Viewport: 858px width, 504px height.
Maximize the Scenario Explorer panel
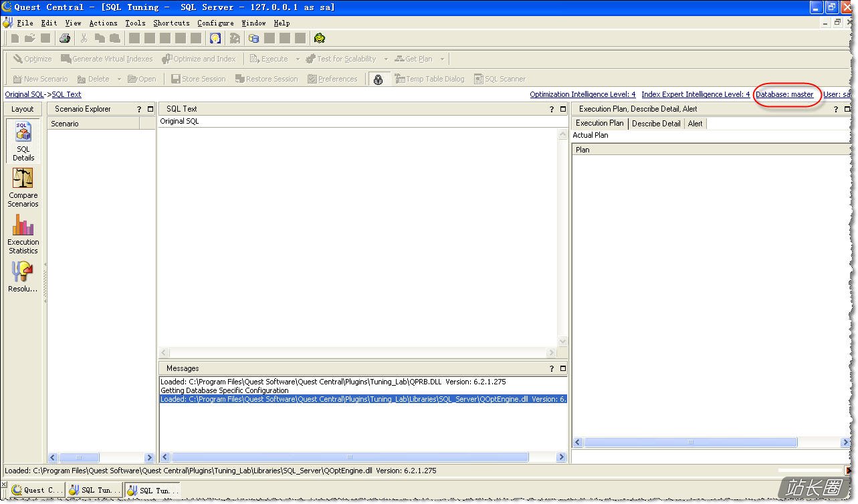point(150,109)
